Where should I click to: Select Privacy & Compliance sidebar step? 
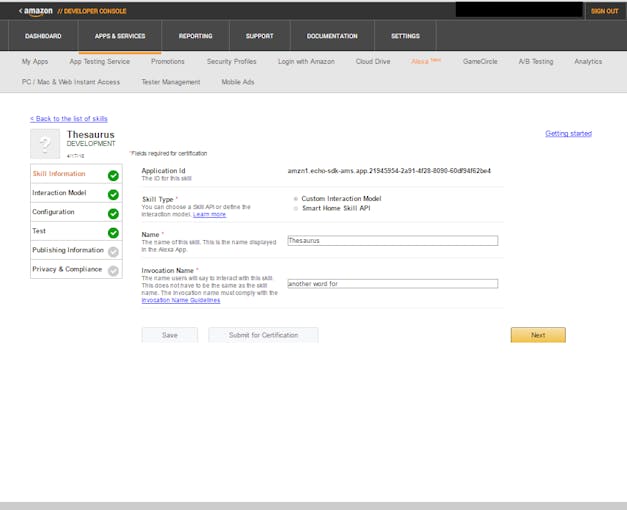pos(76,269)
